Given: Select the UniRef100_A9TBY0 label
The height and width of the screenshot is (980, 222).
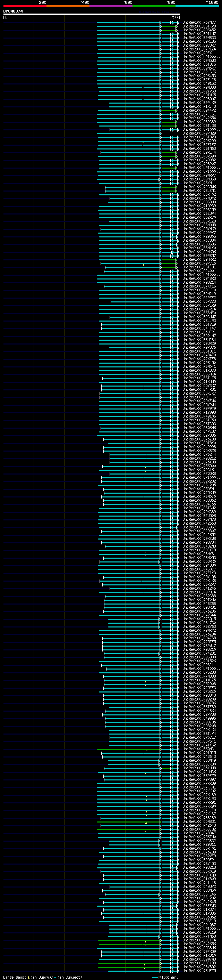Looking at the screenshot, I should coord(199,443).
